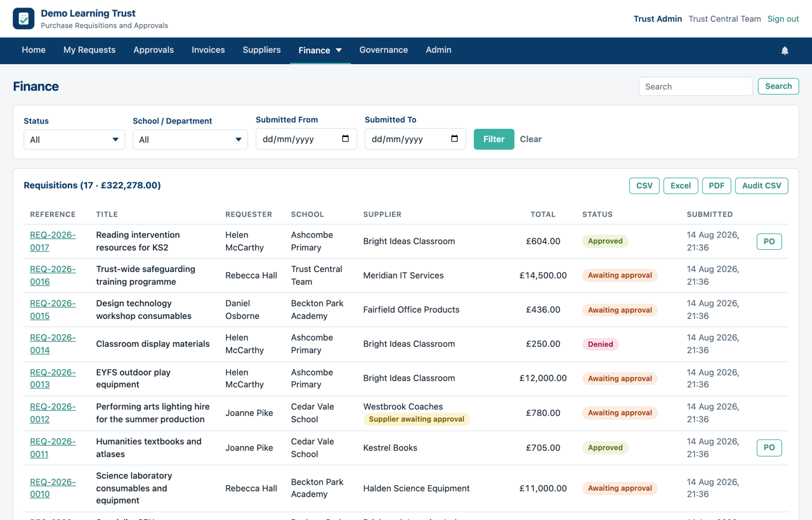Click the Demo Learning Trust logo icon
The width and height of the screenshot is (812, 520).
[23, 19]
